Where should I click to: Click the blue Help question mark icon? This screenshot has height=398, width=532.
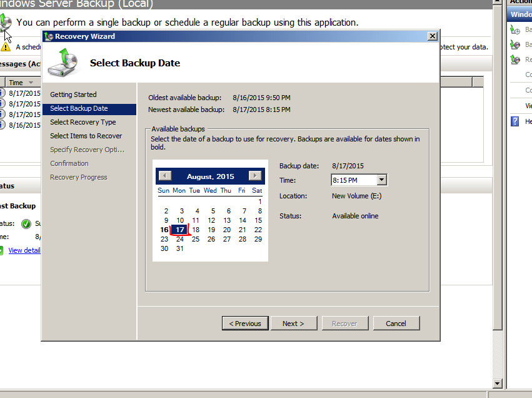[514, 121]
